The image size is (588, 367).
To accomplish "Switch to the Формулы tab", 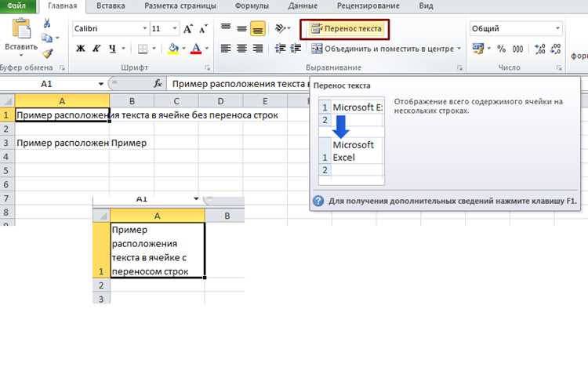I will [x=252, y=6].
